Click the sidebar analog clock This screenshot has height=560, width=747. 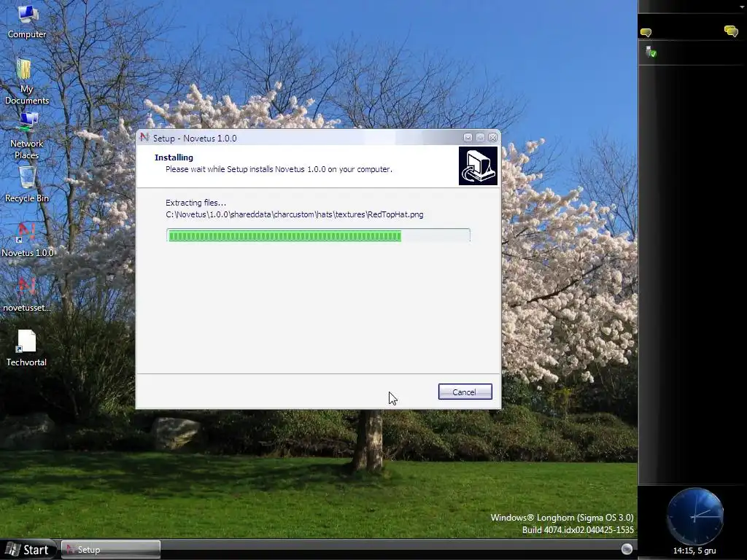click(695, 516)
